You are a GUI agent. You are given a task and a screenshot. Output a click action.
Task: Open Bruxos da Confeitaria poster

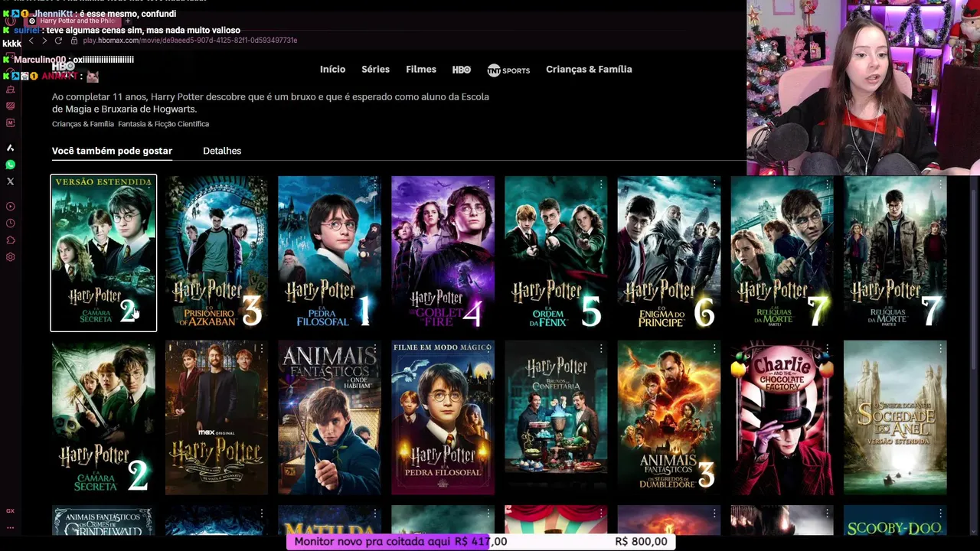click(557, 418)
